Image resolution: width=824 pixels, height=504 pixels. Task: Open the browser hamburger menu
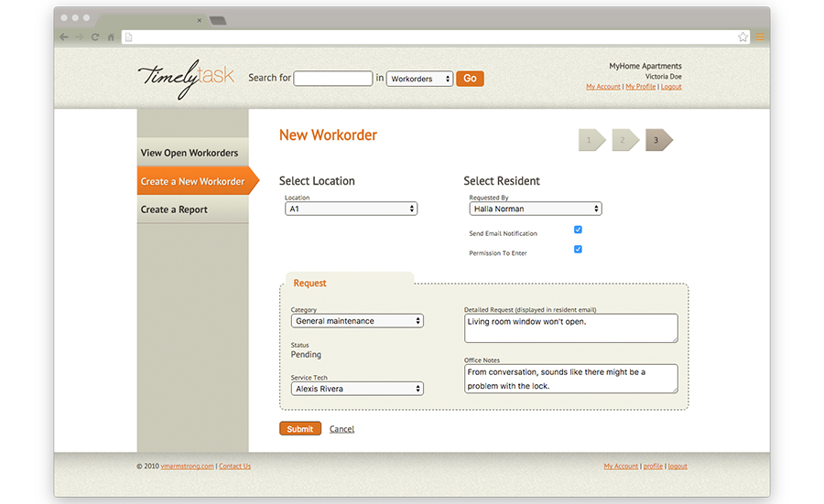click(760, 38)
